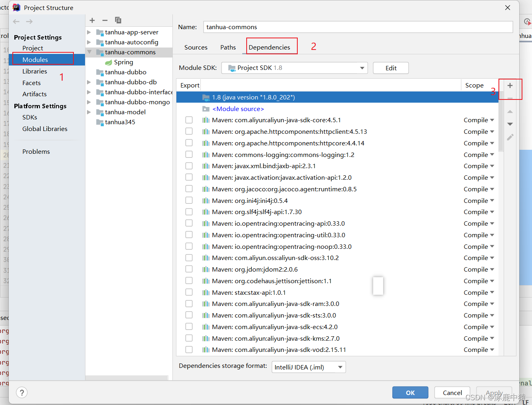
Task: Select Facets in Project Settings
Action: pos(32,83)
